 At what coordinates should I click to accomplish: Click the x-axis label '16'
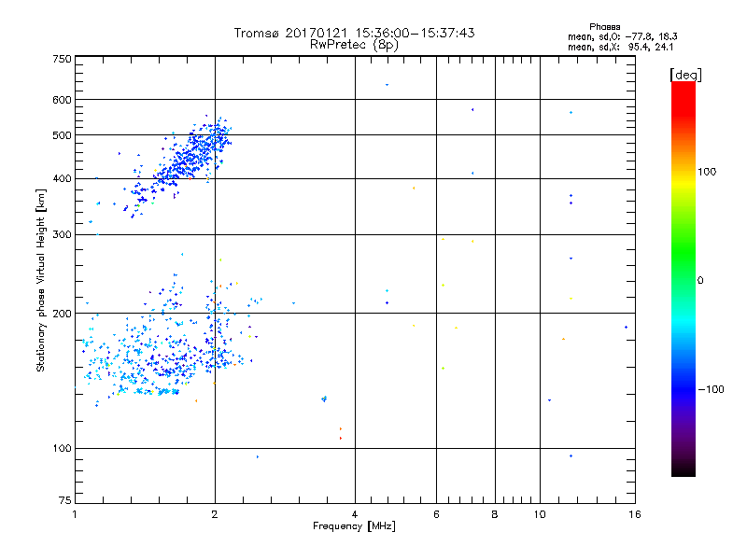coord(635,514)
